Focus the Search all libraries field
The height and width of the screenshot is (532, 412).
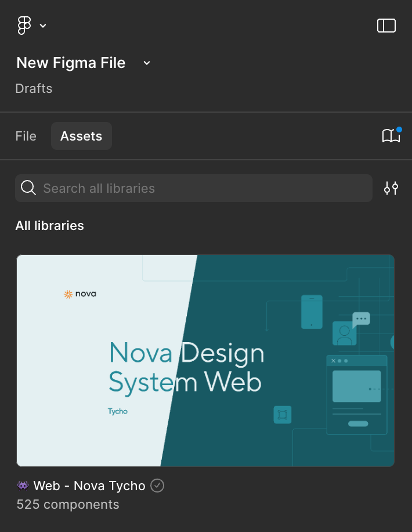pos(194,188)
